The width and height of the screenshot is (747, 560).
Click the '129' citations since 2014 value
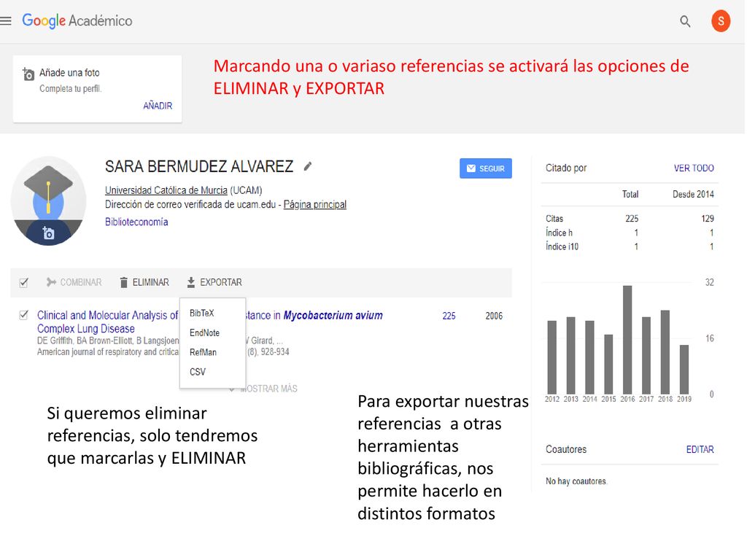tap(708, 219)
